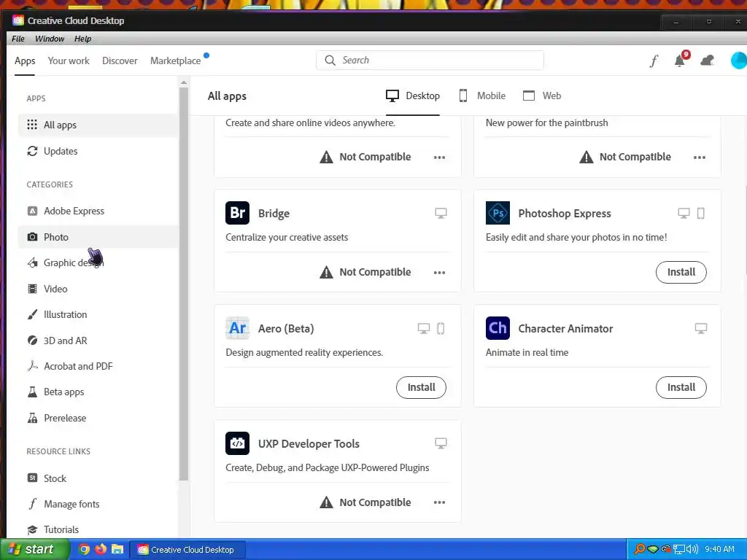
Task: Open Firefox from the taskbar
Action: pyautogui.click(x=101, y=549)
